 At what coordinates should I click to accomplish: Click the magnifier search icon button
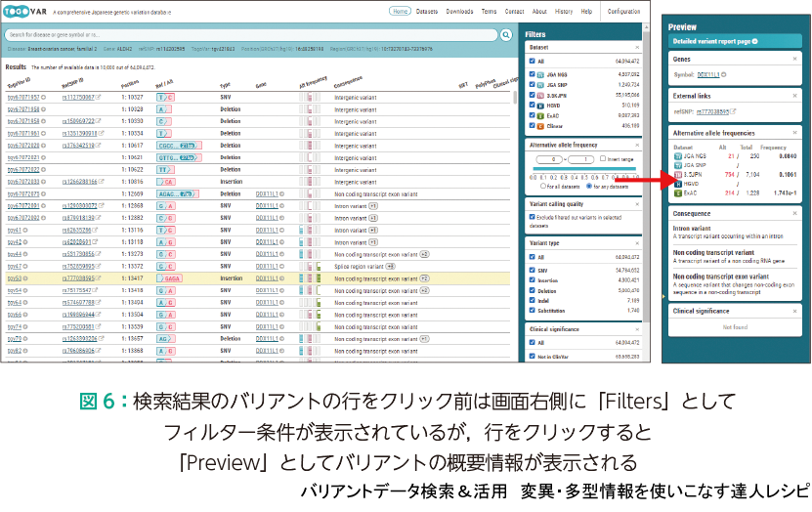pos(506,34)
